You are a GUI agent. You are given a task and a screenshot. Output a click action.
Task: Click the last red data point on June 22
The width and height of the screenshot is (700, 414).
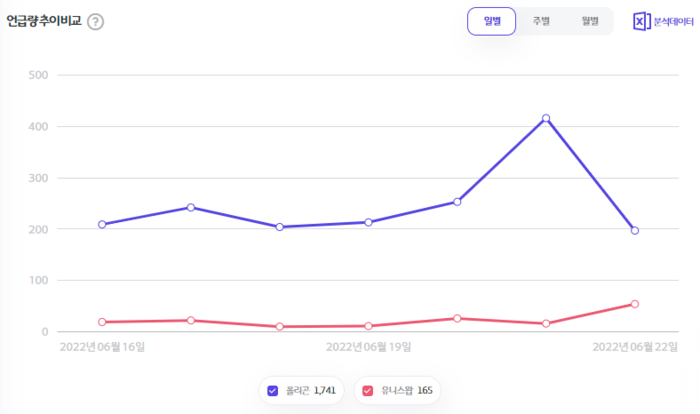635,304
